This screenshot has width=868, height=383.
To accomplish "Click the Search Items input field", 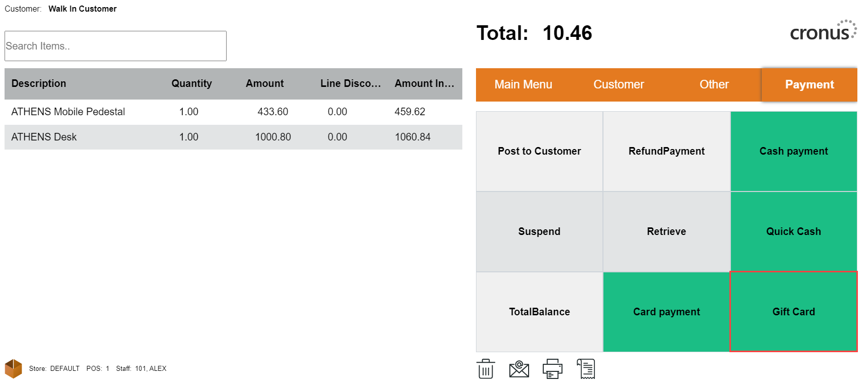I will click(x=115, y=46).
